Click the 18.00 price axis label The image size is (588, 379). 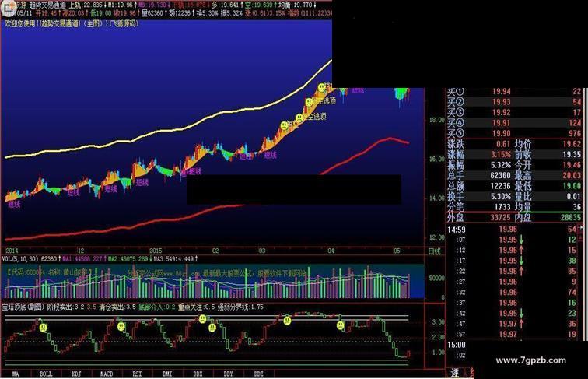click(x=437, y=120)
